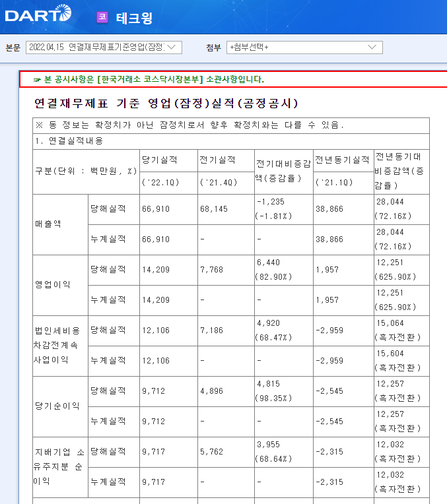Click the 전기실적 column header
This screenshot has width=447, height=504.
217,160
